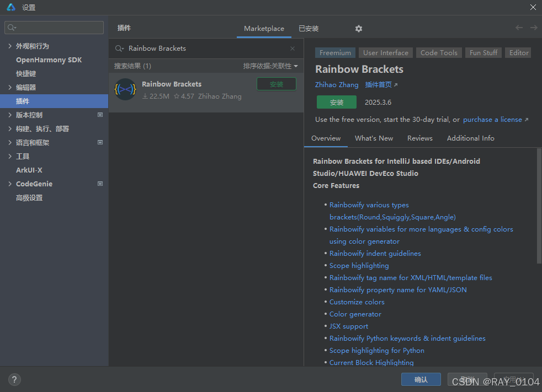This screenshot has width=542, height=392.
Task: Click the Scope highlighting feature text
Action: tap(359, 266)
